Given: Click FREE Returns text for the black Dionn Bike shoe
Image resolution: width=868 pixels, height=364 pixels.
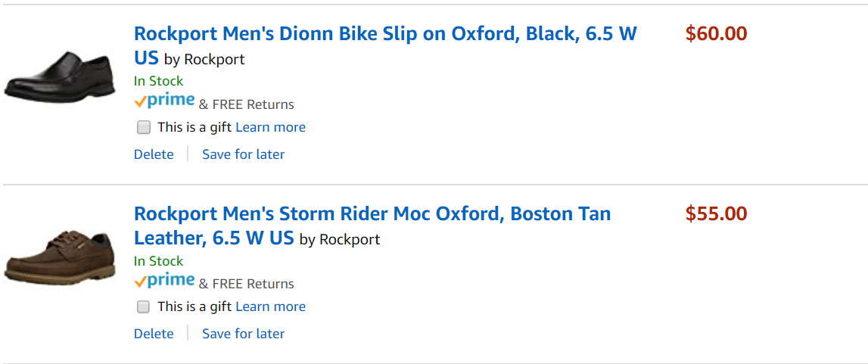Looking at the screenshot, I should [x=253, y=104].
